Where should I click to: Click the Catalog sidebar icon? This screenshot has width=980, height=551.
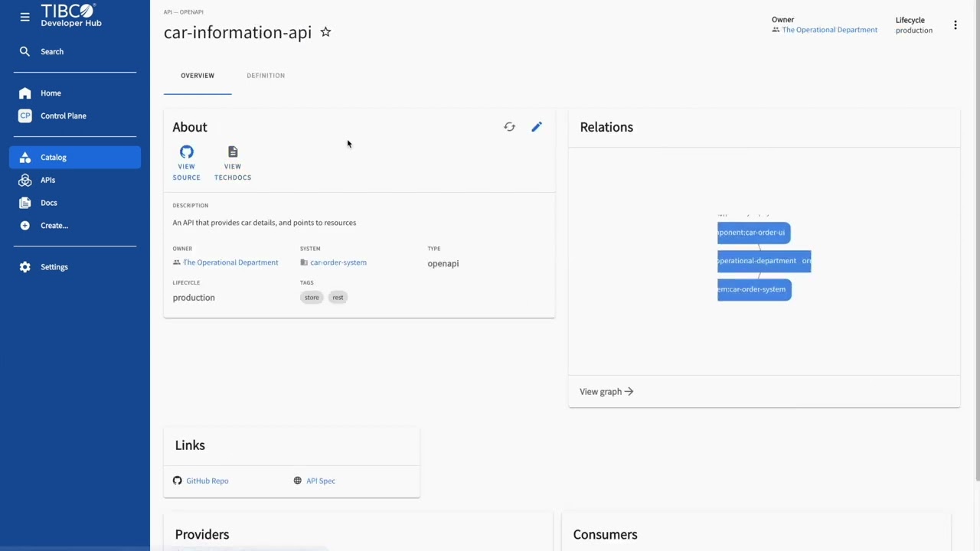(x=24, y=157)
